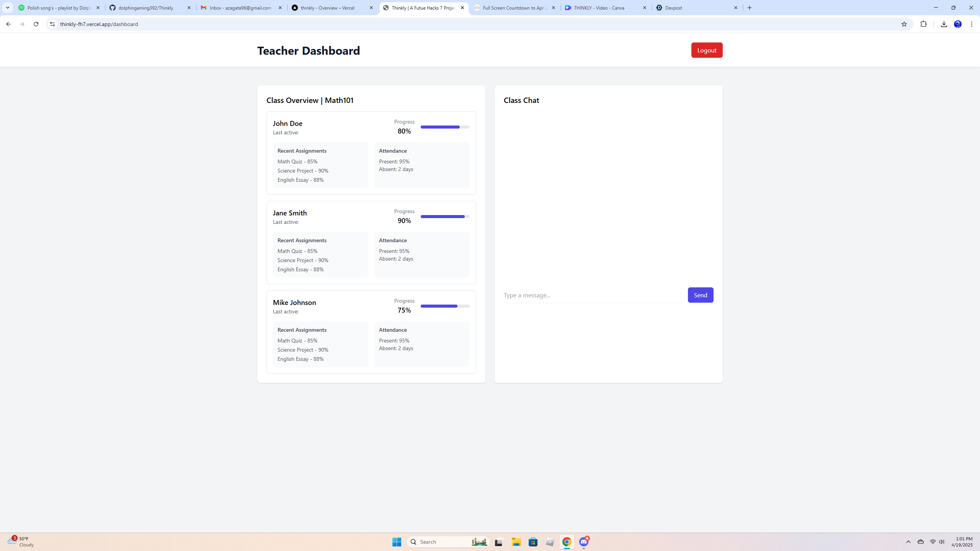The height and width of the screenshot is (551, 980).
Task: Click John Doe's progress bar
Action: click(x=445, y=127)
